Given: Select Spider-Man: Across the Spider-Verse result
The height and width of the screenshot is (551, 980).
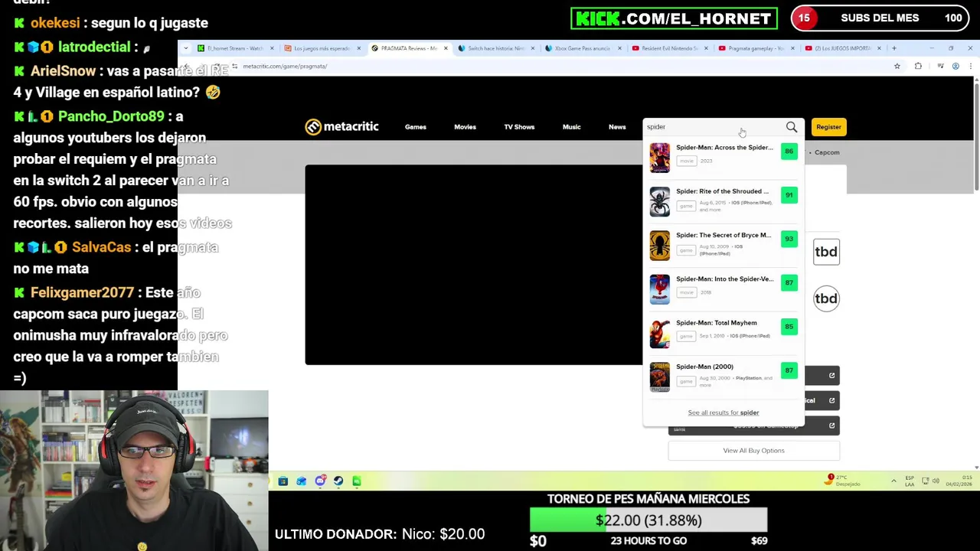Looking at the screenshot, I should [x=724, y=157].
